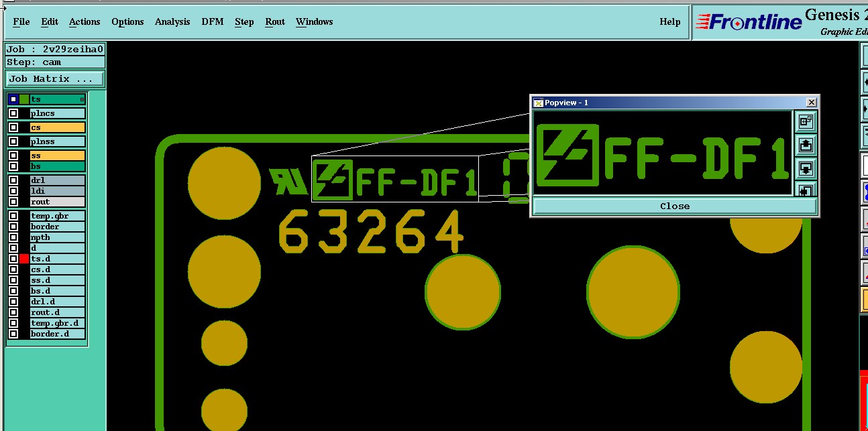Open the Actions menu
Image resolution: width=868 pixels, height=431 pixels.
[85, 22]
